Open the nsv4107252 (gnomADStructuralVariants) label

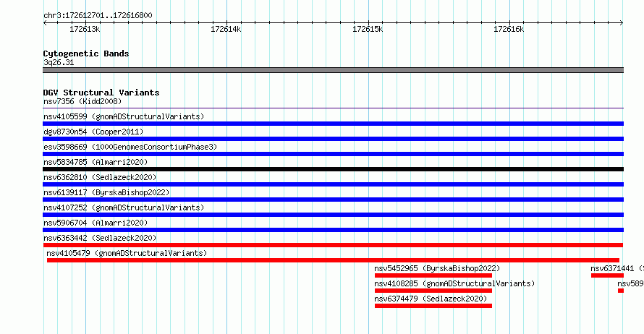click(124, 207)
